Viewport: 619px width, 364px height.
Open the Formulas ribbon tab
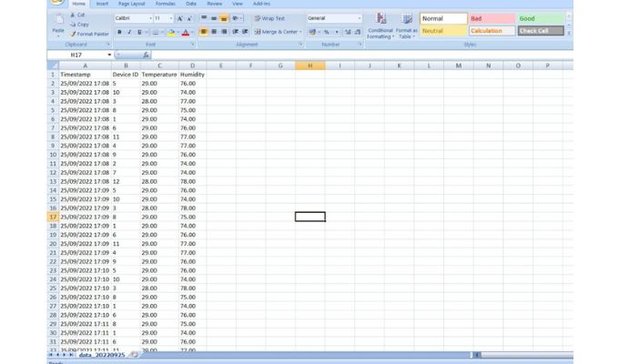pyautogui.click(x=165, y=4)
